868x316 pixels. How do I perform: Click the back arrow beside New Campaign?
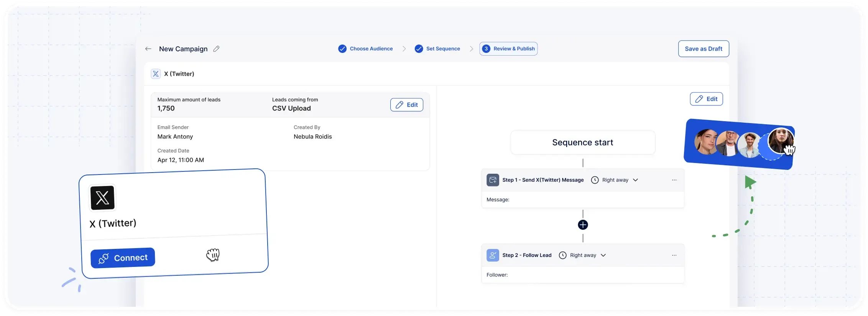click(x=148, y=49)
